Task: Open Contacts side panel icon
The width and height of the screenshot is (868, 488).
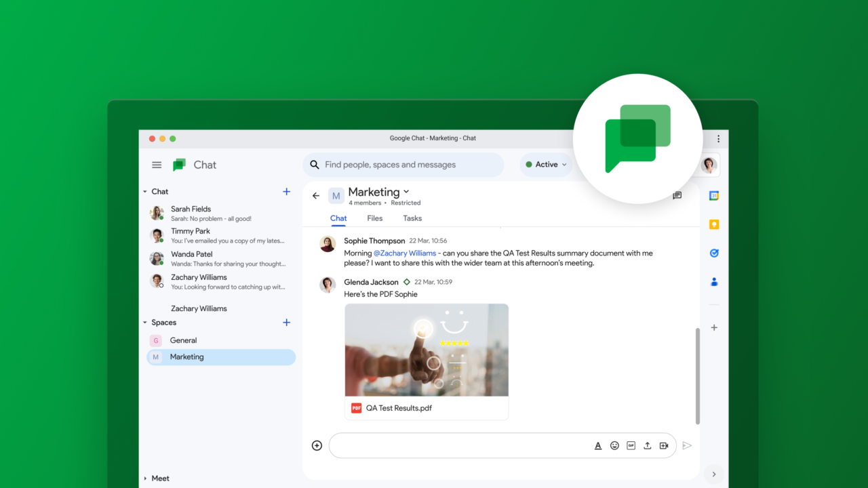Action: pos(714,281)
